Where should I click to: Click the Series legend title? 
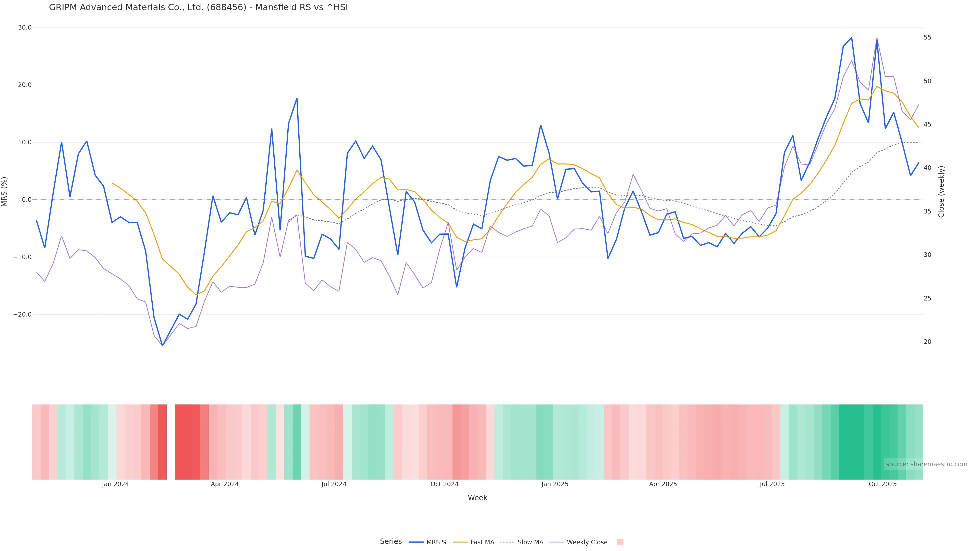[391, 542]
